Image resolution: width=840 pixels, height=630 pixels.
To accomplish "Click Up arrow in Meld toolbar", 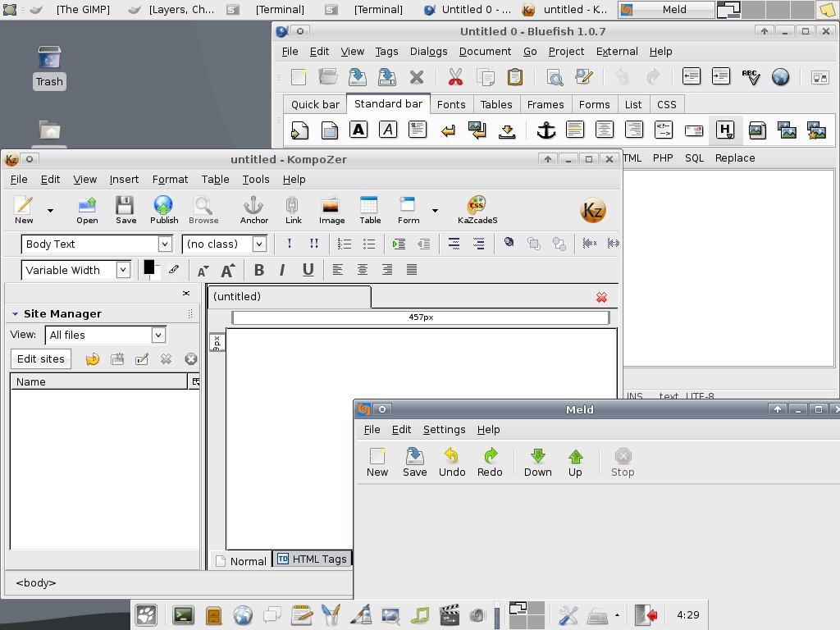I will (x=575, y=463).
